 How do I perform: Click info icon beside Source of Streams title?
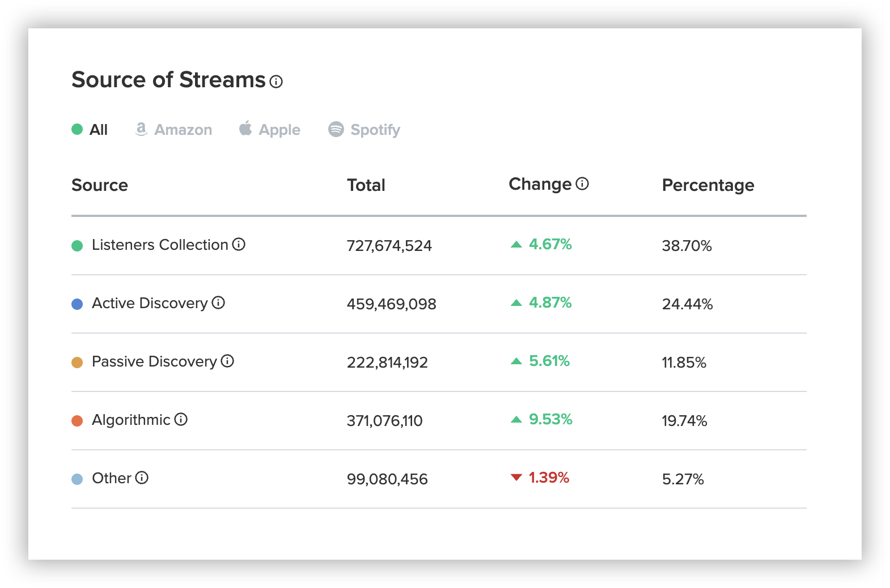(x=276, y=82)
